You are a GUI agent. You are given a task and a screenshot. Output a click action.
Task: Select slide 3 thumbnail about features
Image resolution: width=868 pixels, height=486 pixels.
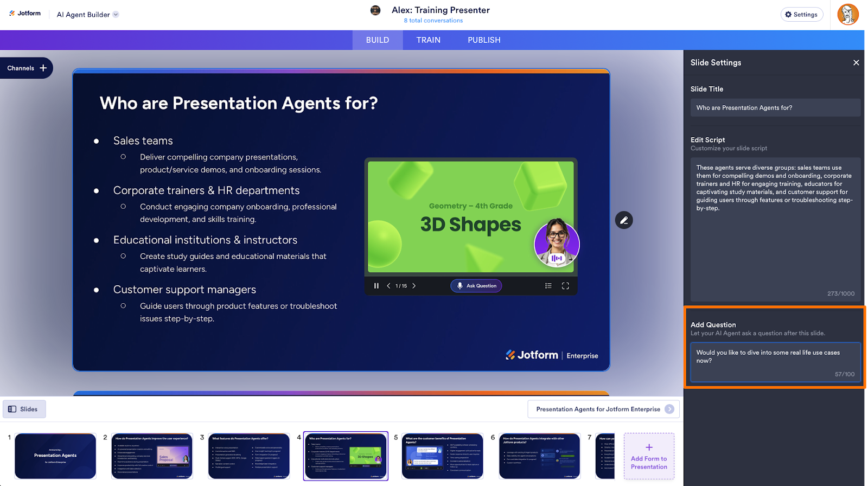249,456
